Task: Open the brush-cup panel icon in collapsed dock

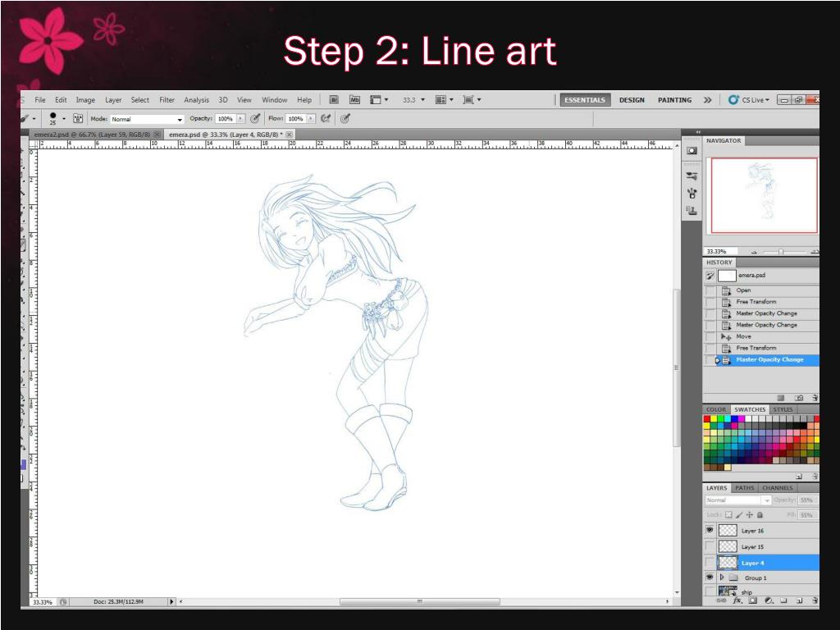Action: coord(692,193)
